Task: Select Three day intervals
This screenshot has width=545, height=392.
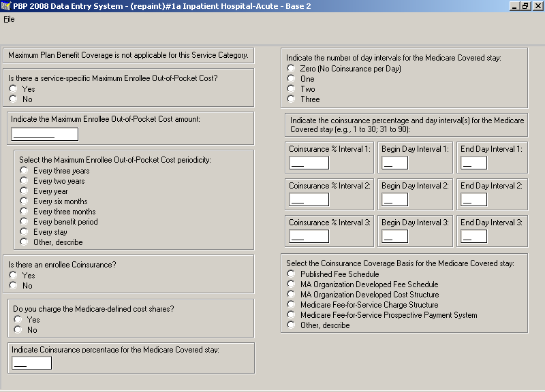Action: tap(292, 99)
